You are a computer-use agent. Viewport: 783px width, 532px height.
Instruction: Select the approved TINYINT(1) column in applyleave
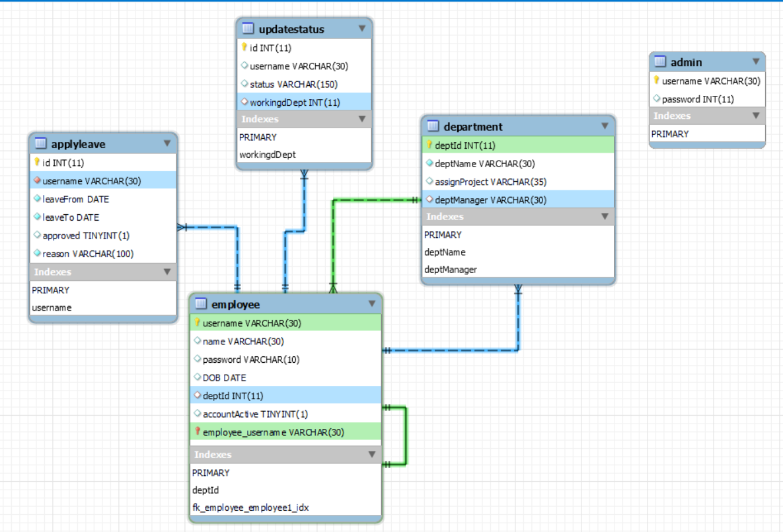tap(86, 235)
